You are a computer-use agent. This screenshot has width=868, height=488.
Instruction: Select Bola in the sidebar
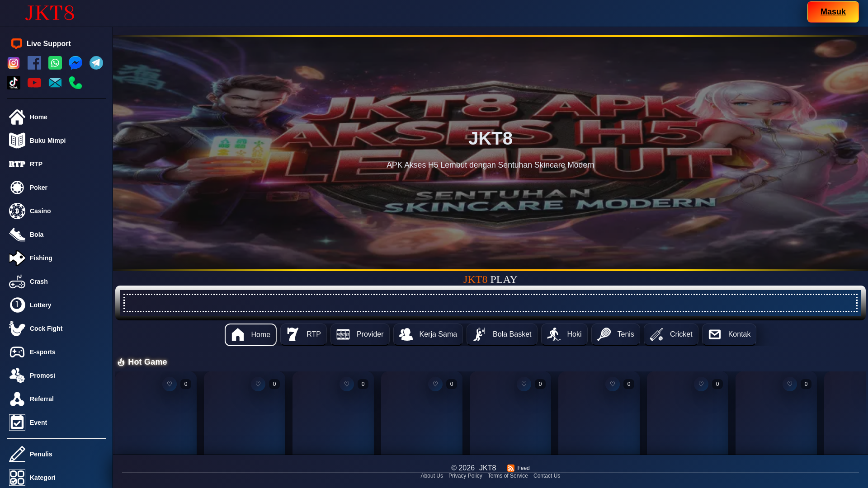click(56, 235)
